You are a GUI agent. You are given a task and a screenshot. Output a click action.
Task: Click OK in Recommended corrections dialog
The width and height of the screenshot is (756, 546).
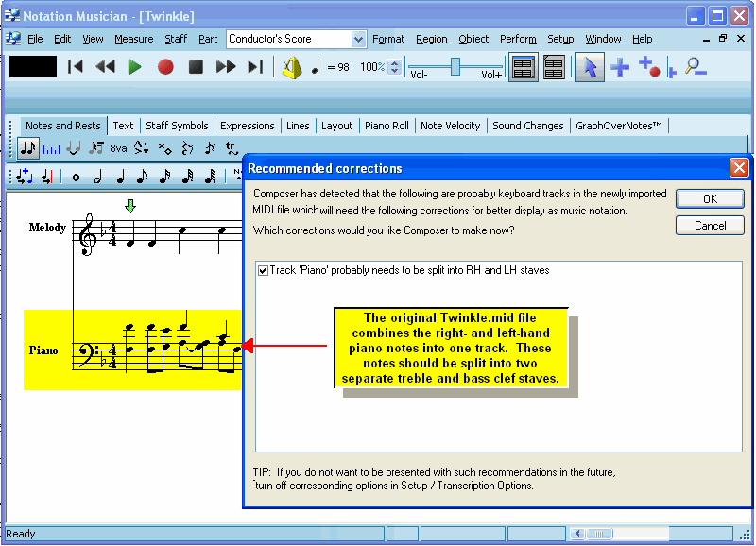710,198
